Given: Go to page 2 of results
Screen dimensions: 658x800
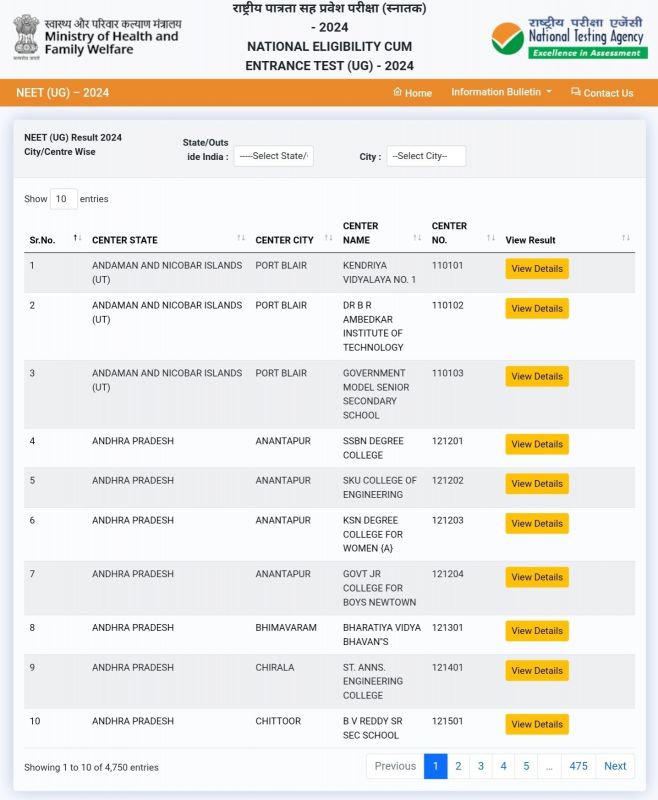Looking at the screenshot, I should 458,766.
